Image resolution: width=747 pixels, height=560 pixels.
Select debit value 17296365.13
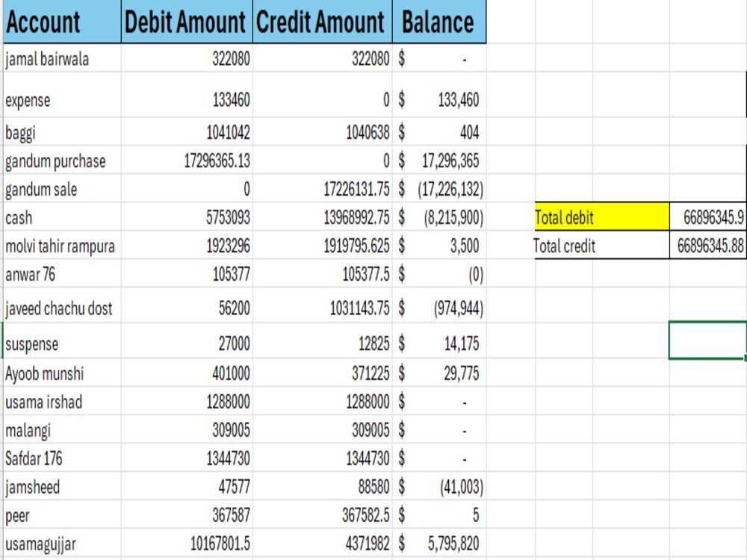pyautogui.click(x=187, y=160)
